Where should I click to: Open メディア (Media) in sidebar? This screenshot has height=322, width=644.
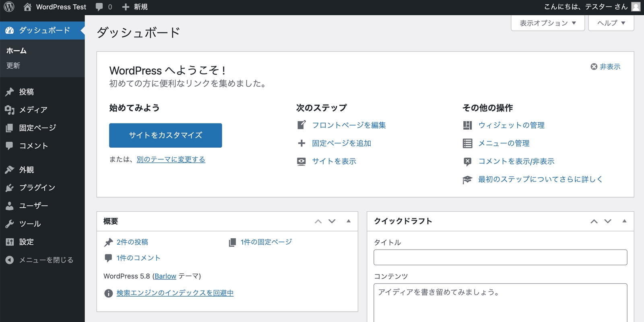click(x=33, y=110)
